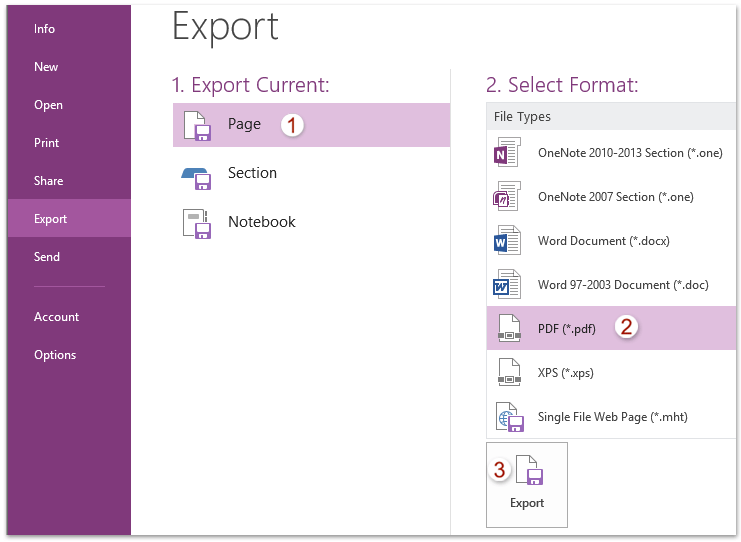Click the Section save icon
The image size is (741, 542).
pos(196,178)
